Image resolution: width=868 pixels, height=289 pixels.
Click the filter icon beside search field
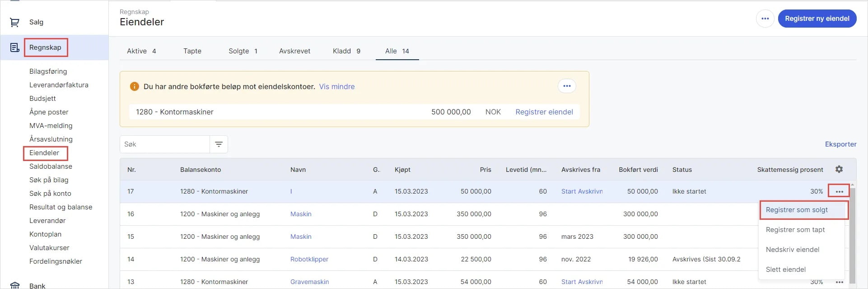point(219,144)
